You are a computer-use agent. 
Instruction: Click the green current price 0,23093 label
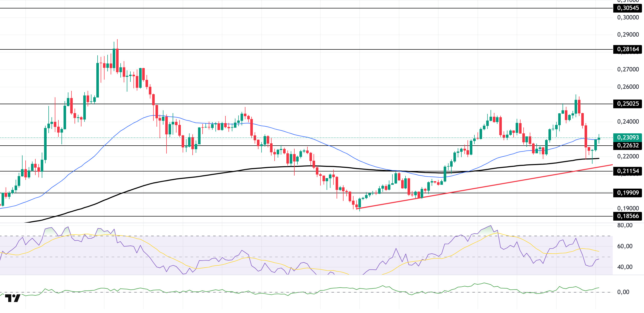click(628, 137)
